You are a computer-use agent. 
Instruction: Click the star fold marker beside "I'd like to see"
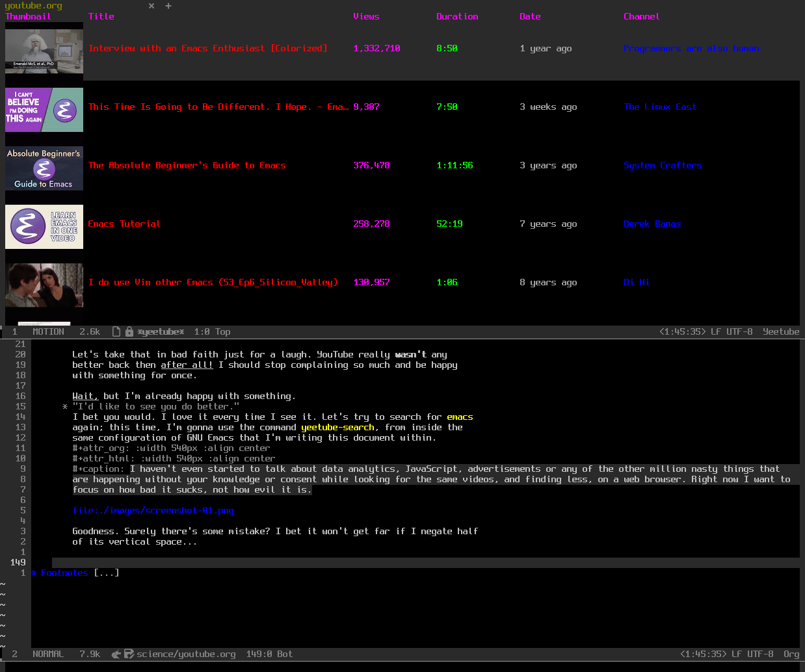(x=65, y=407)
